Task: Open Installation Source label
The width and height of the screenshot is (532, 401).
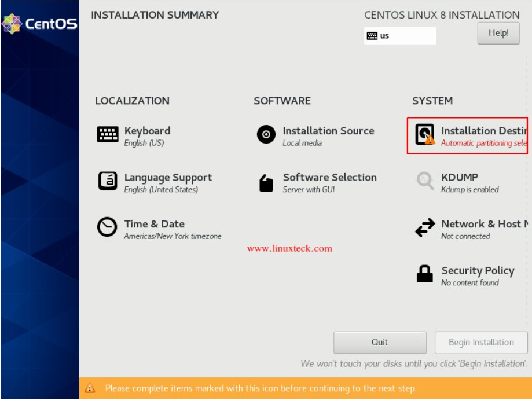Action: [x=328, y=131]
